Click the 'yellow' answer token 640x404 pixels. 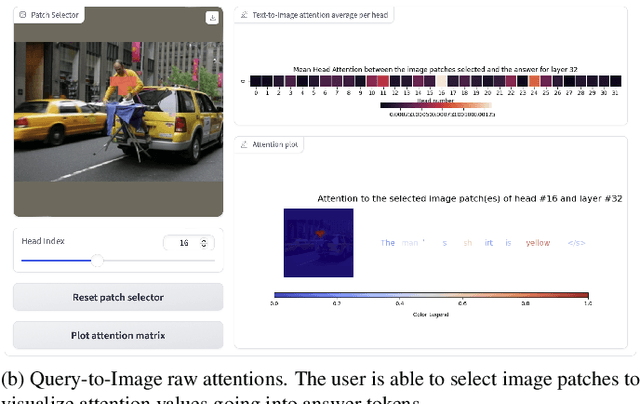[538, 243]
